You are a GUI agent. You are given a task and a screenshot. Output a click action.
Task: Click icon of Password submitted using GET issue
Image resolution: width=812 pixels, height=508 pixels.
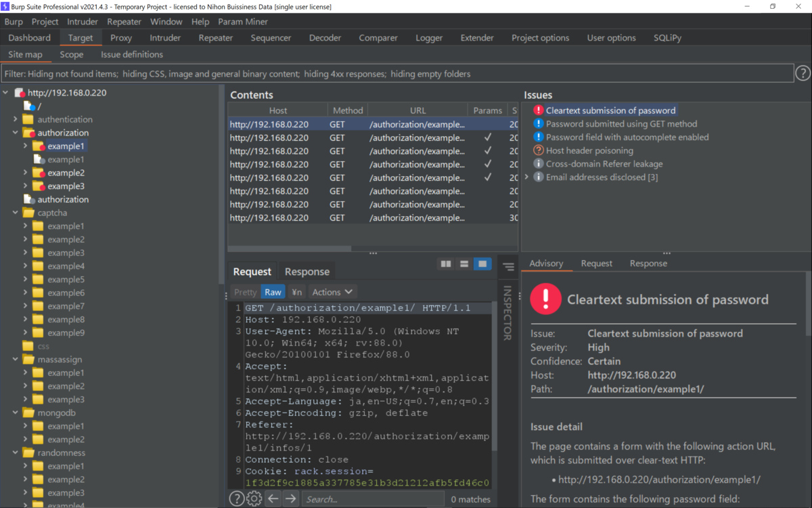538,124
